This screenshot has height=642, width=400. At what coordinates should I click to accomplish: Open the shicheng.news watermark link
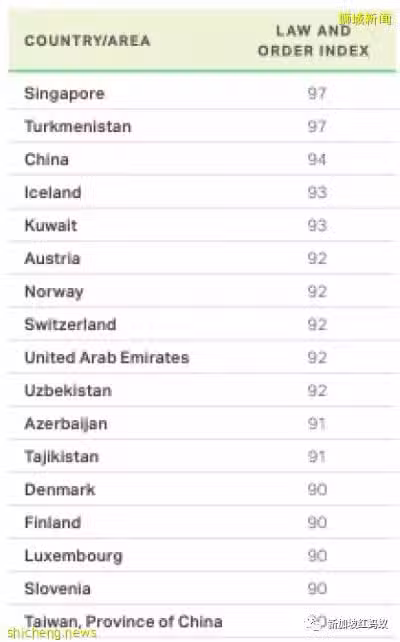(52, 633)
